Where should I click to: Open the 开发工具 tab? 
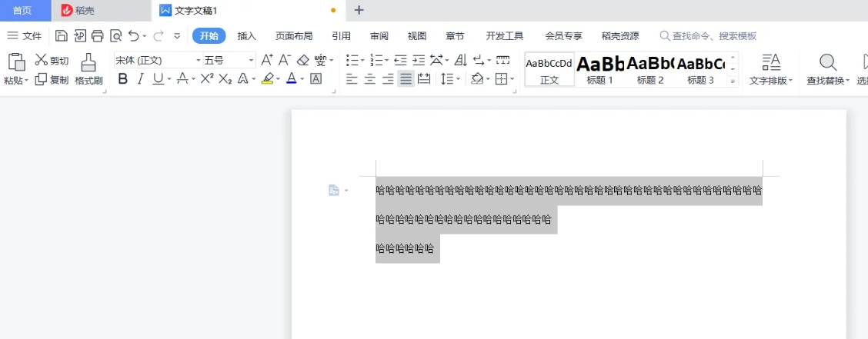505,36
